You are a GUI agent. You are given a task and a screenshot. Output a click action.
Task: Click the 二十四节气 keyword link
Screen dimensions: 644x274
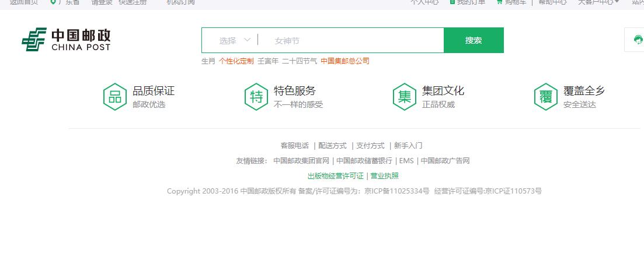pyautogui.click(x=300, y=61)
